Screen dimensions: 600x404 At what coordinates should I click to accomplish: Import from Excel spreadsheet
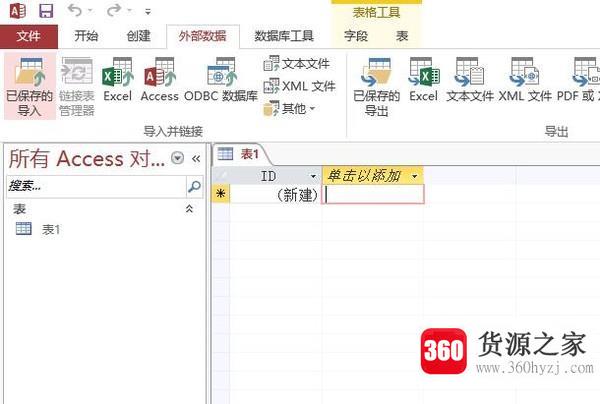(117, 80)
